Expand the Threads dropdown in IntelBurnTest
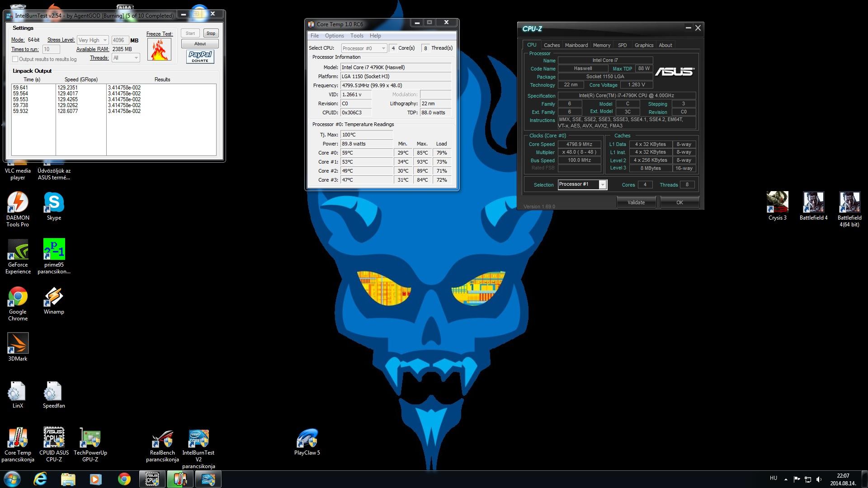Image resolution: width=868 pixels, height=488 pixels. (x=126, y=58)
